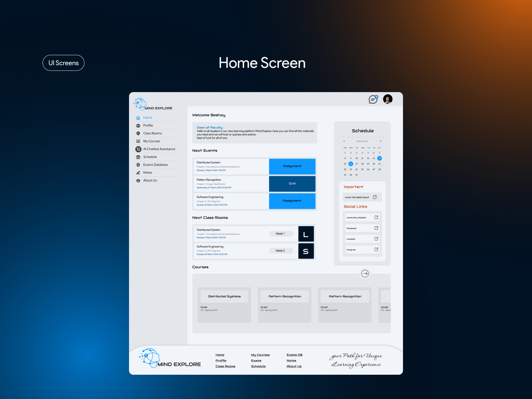The image size is (532, 399).
Task: Click Assignment button for Distributed System event
Action: [292, 166]
